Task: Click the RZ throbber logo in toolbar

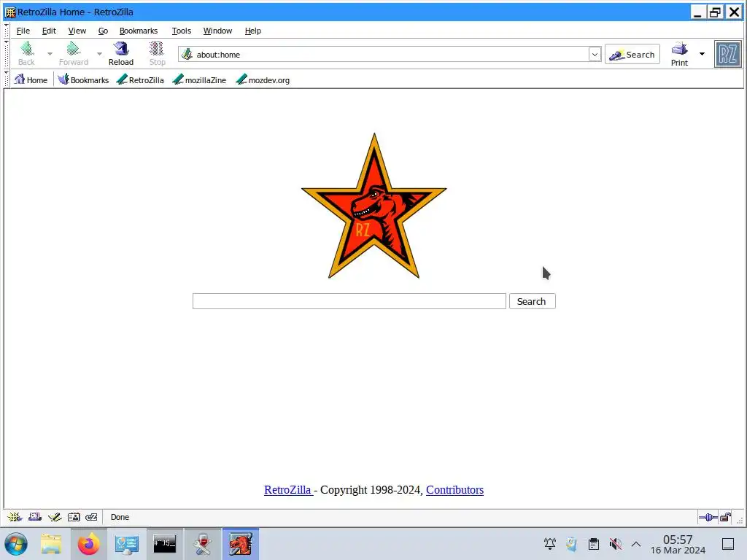Action: [x=727, y=54]
